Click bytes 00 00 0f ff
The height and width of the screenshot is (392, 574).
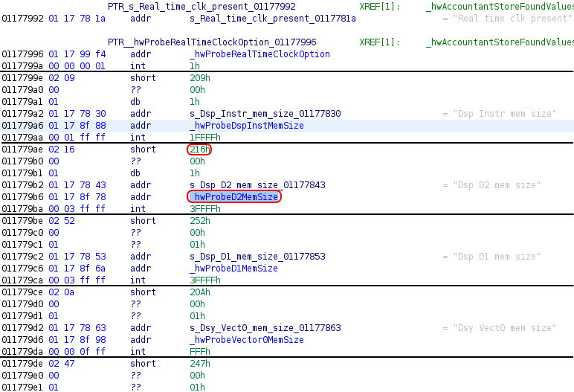[x=77, y=352]
